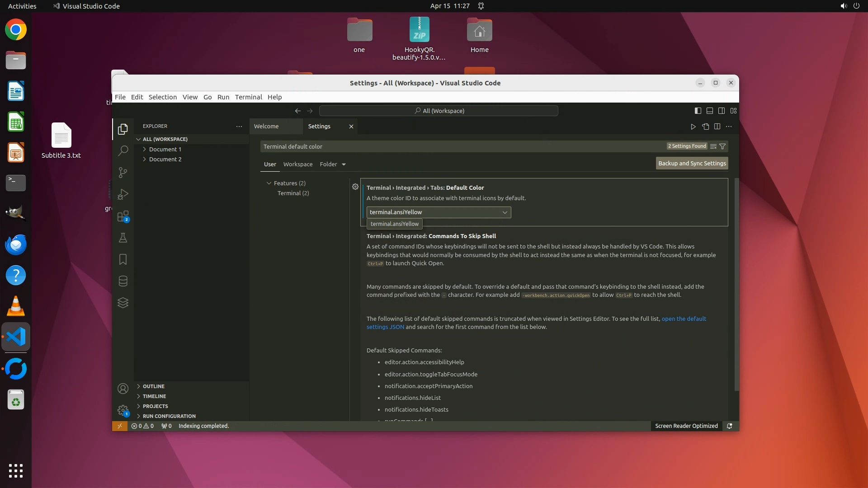Click Backup and Sync Settings button
Screen dimensions: 868x488
(x=692, y=164)
